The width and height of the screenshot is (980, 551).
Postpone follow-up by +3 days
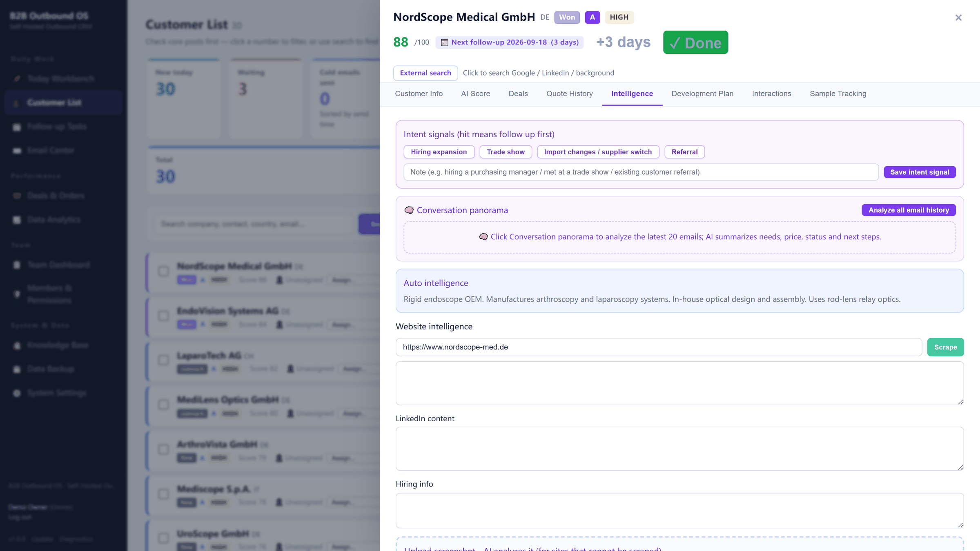coord(623,42)
